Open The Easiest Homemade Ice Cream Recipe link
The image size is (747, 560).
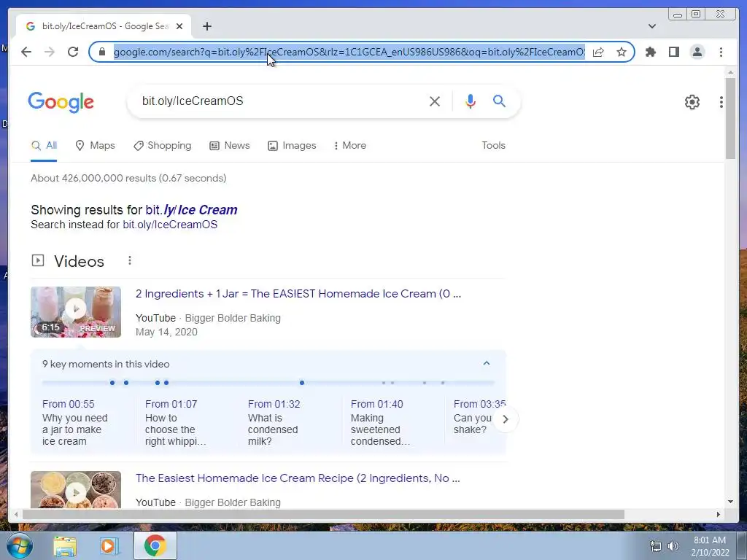point(298,478)
